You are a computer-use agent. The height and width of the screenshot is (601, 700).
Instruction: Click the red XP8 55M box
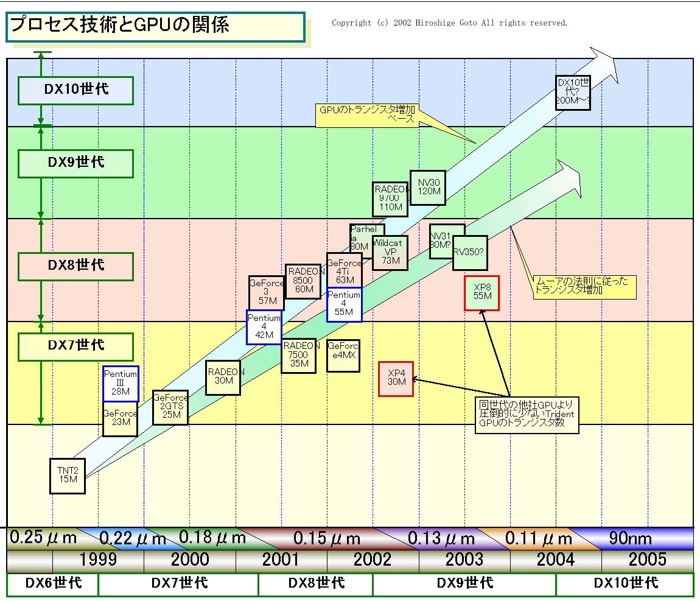point(481,293)
